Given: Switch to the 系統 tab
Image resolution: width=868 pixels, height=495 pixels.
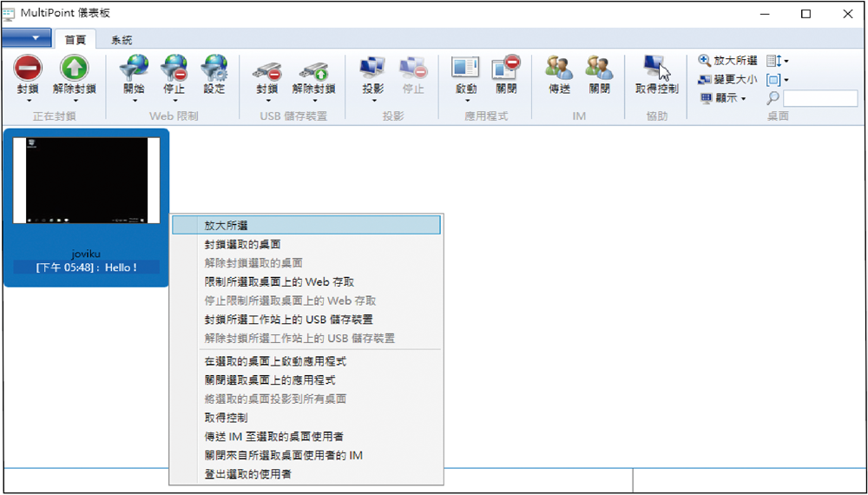Looking at the screenshot, I should (x=122, y=39).
